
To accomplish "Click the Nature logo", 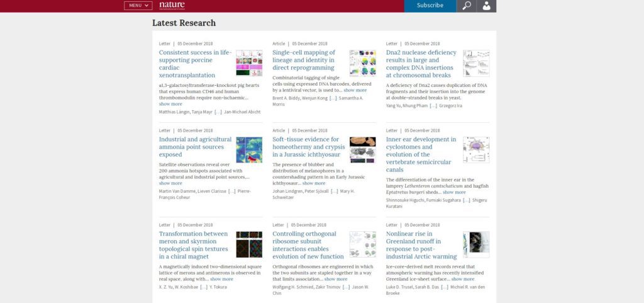I will point(172,5).
